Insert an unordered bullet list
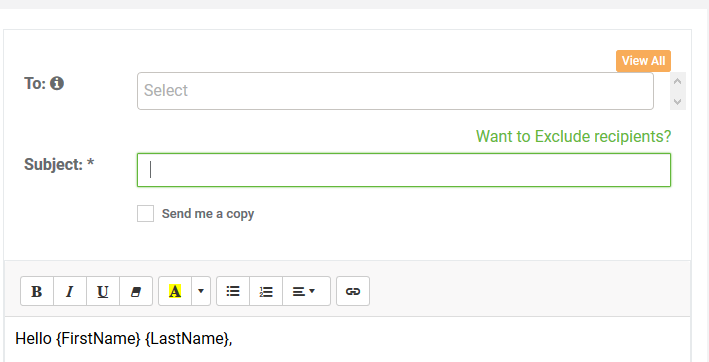This screenshot has width=709, height=362. 233,291
